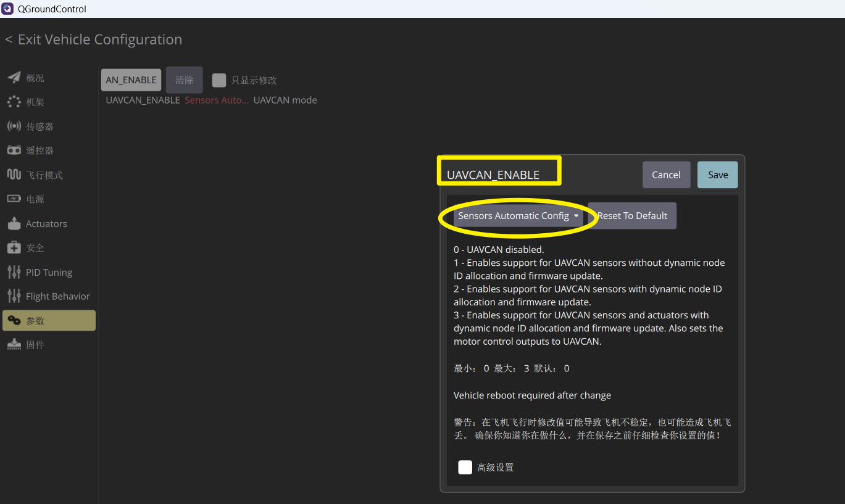The image size is (845, 504).
Task: Select the 安全 safety medkit icon
Action: tap(14, 247)
